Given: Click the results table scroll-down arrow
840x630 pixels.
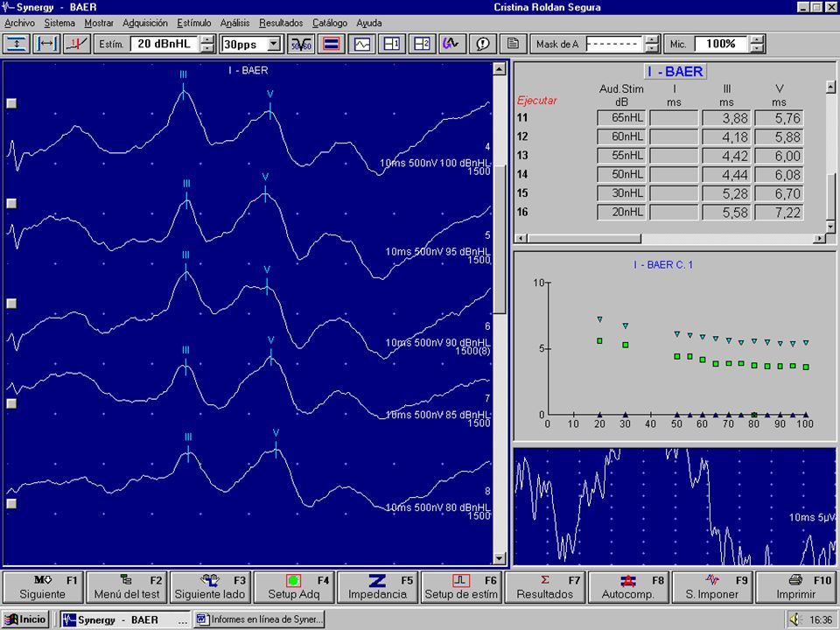Looking at the screenshot, I should (x=830, y=227).
